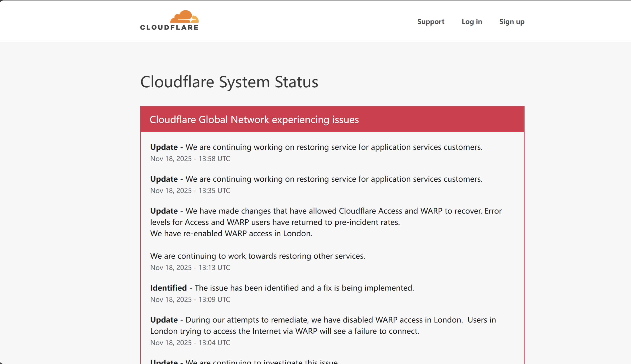Click the continuing to work towards restoring text
The width and height of the screenshot is (631, 364).
click(258, 256)
